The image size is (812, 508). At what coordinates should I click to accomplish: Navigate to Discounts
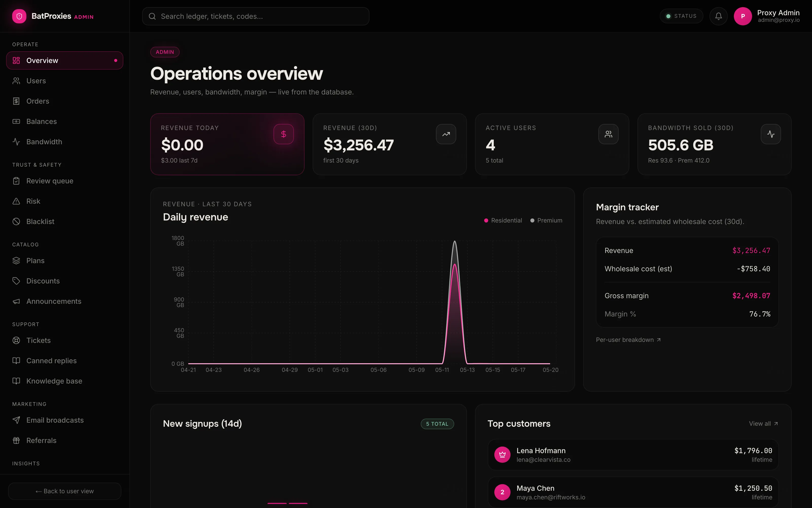(64, 281)
